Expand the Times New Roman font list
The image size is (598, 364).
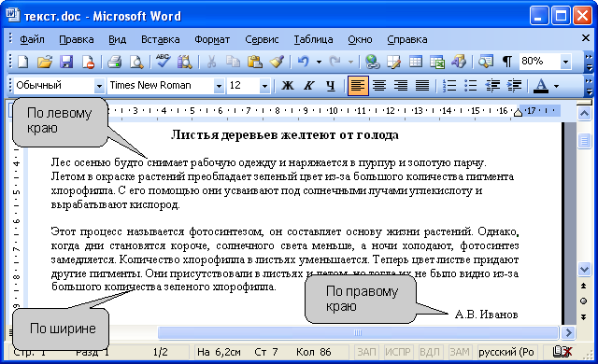(219, 86)
